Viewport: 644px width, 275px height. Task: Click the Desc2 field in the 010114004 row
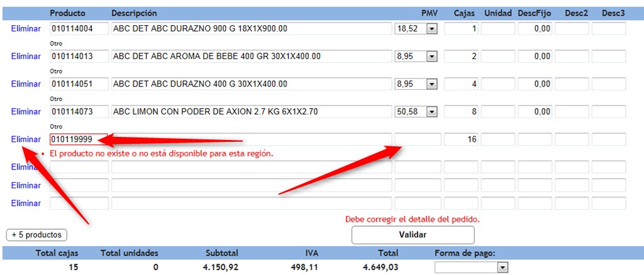tap(572, 29)
